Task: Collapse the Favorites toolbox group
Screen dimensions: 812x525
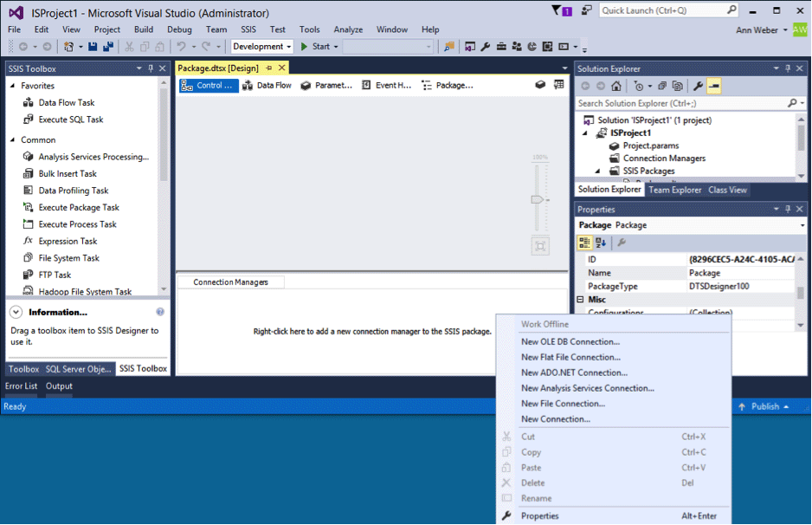Action: (13, 86)
